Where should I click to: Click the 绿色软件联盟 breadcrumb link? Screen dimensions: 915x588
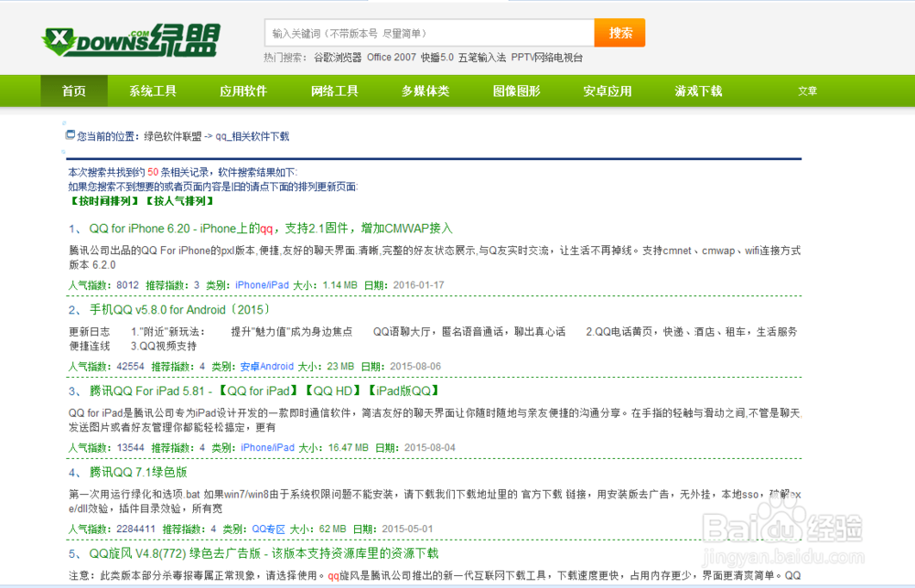tap(173, 136)
